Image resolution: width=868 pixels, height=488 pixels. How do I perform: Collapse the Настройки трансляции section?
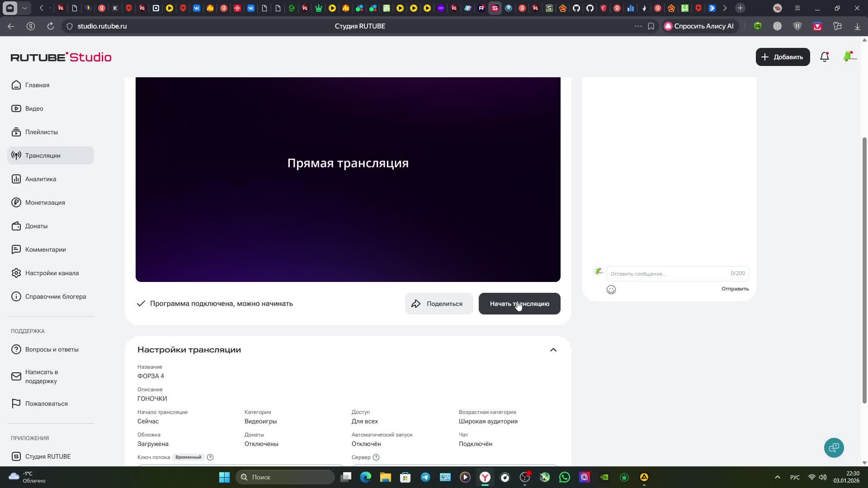553,350
